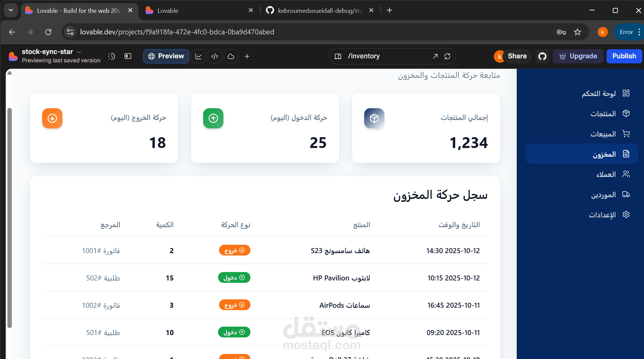
Task: Refresh the /inventory preview
Action: (448, 56)
